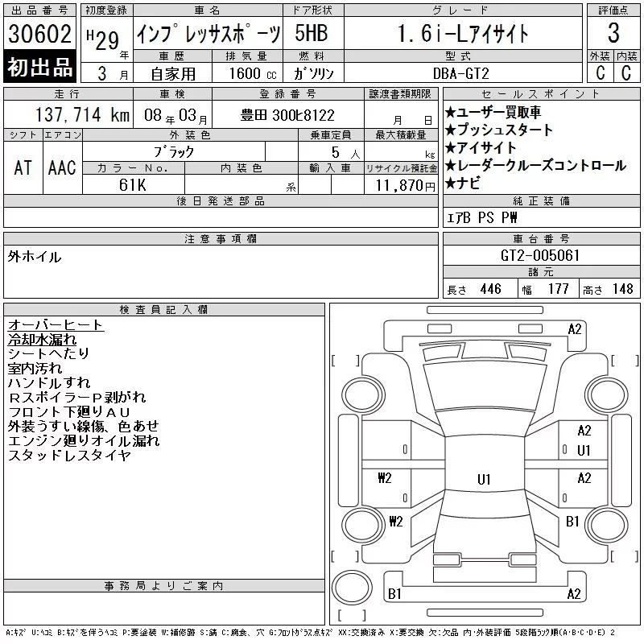Click the 外ホイル note in the caution section

tap(35, 257)
